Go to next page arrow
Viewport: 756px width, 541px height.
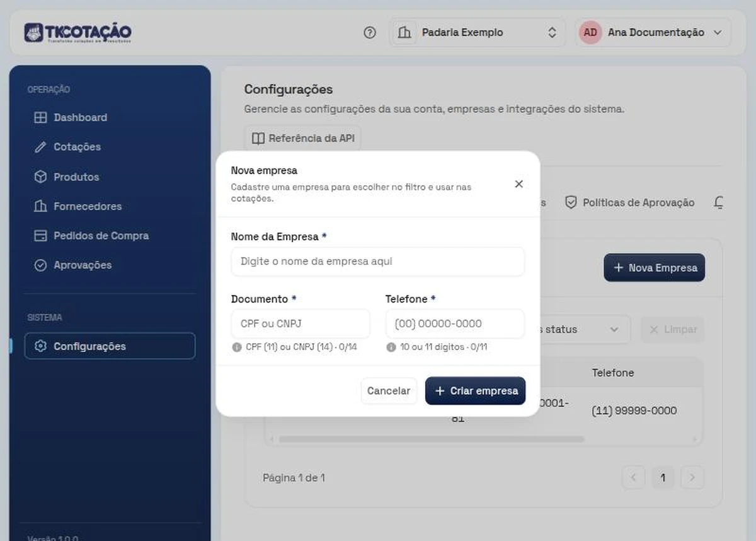pos(692,478)
